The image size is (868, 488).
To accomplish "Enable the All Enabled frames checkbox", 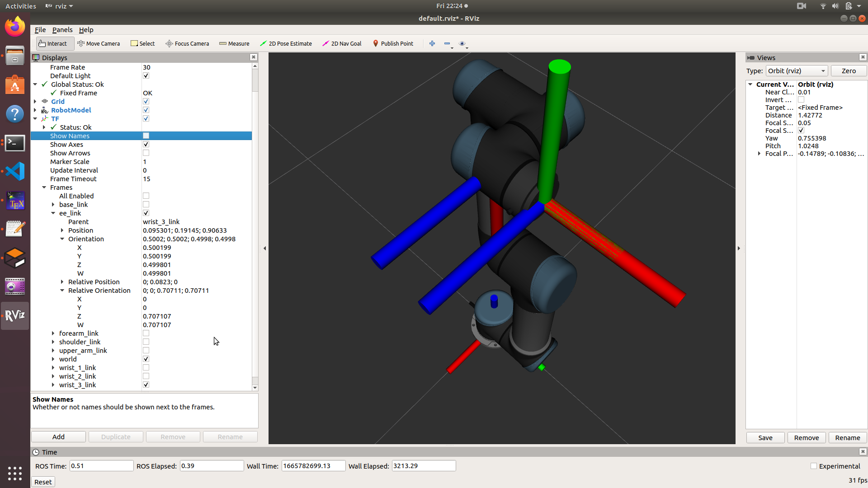I will pyautogui.click(x=146, y=196).
